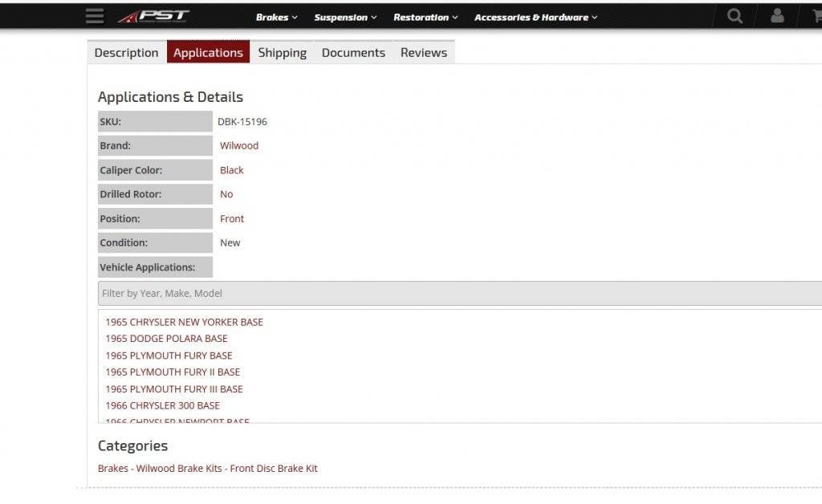
Task: Select the Applications tab
Action: tap(208, 52)
